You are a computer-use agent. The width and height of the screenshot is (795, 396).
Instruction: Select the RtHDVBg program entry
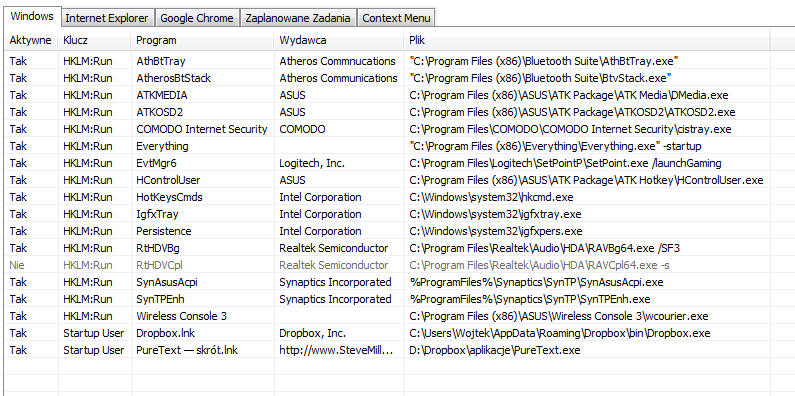coord(158,248)
